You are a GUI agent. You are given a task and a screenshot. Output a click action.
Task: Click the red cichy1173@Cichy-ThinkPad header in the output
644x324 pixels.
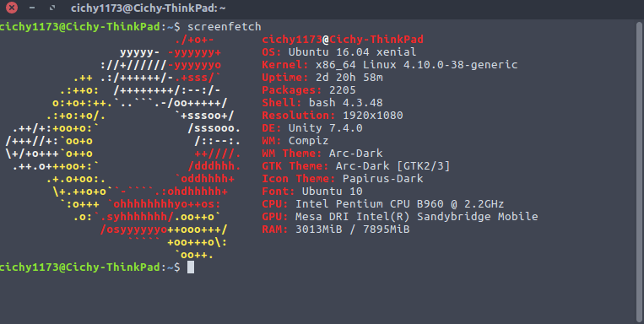click(x=343, y=40)
